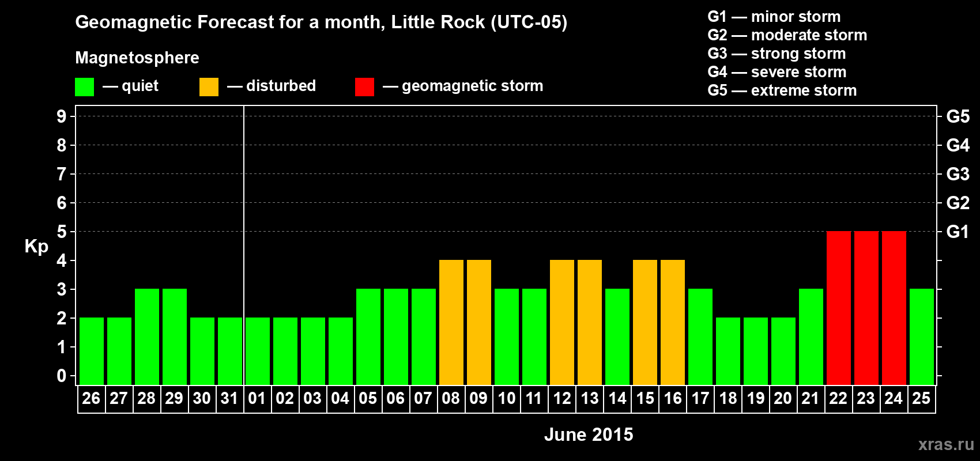Select the red bar for June 22
The height and width of the screenshot is (461, 980).
click(838, 308)
